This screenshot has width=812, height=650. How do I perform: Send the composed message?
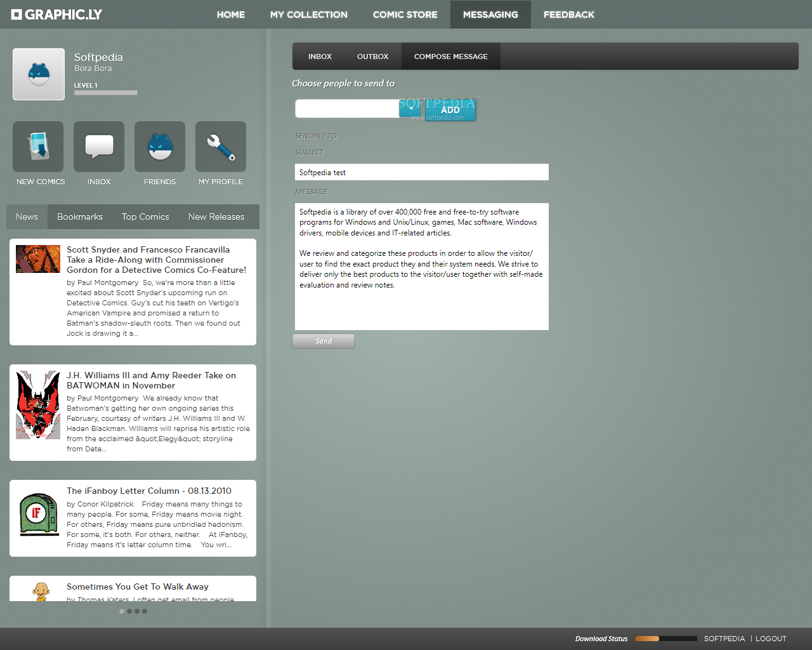324,341
